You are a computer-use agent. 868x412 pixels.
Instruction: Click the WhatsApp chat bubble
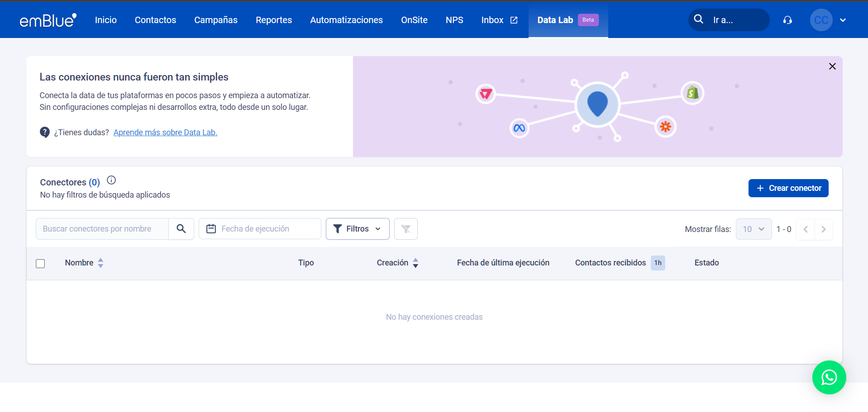(829, 377)
